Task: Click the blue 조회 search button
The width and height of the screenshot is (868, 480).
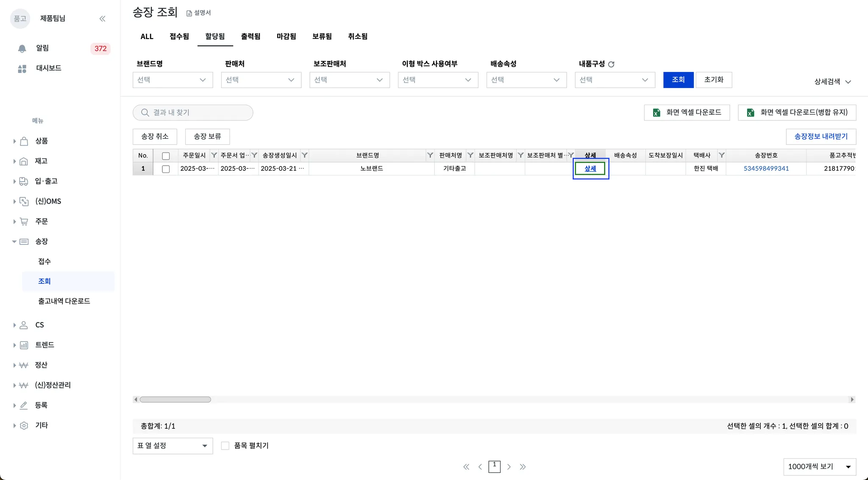Action: point(678,80)
